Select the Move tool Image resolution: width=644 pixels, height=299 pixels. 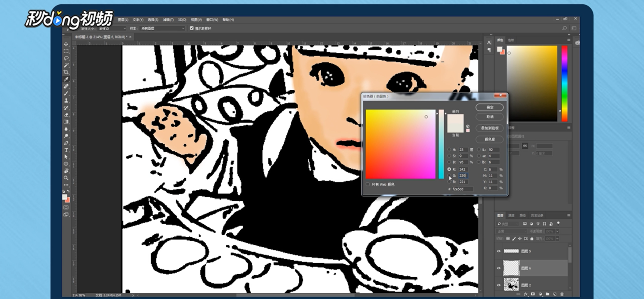pyautogui.click(x=66, y=44)
